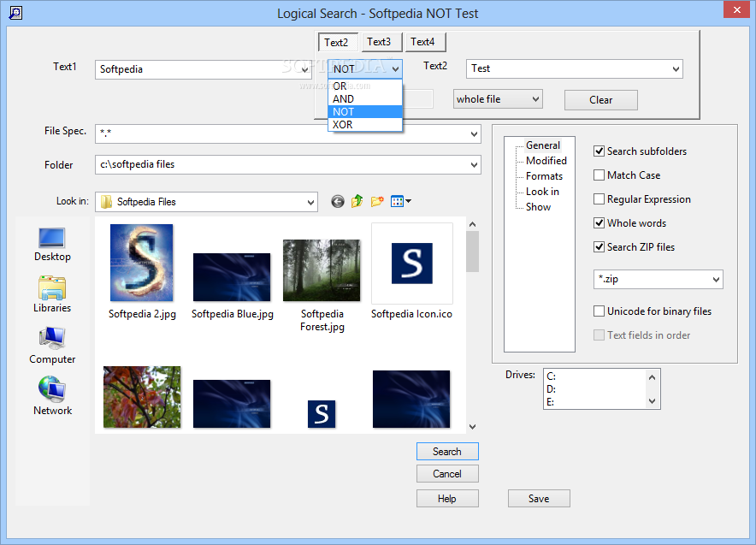The height and width of the screenshot is (545, 756).
Task: Go up one folder level icon
Action: 357,201
